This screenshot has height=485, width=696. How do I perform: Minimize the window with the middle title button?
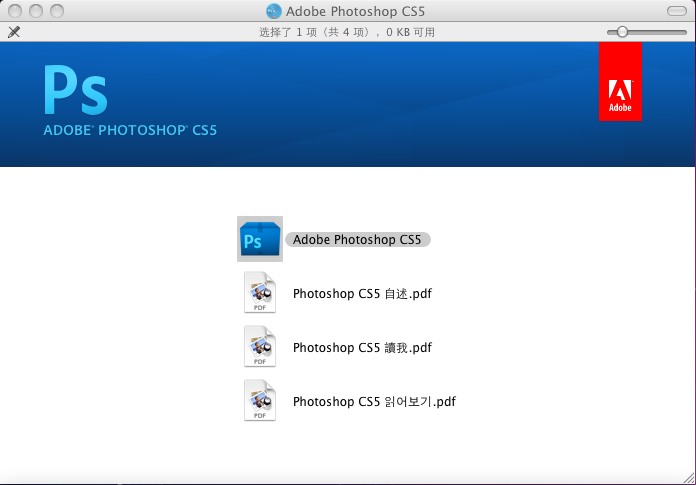36,11
